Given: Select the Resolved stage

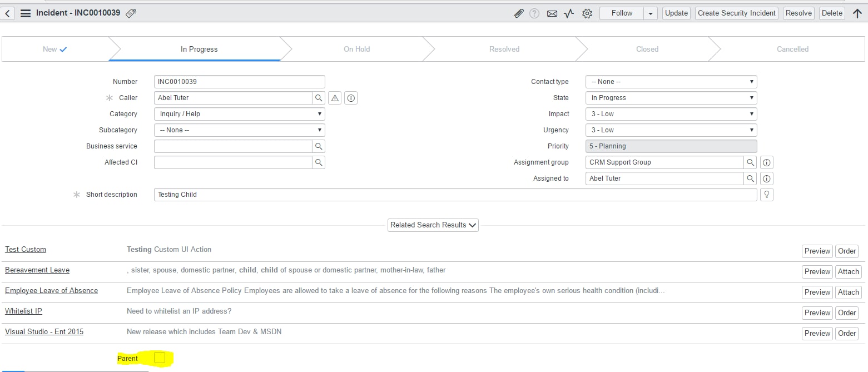Looking at the screenshot, I should point(504,49).
